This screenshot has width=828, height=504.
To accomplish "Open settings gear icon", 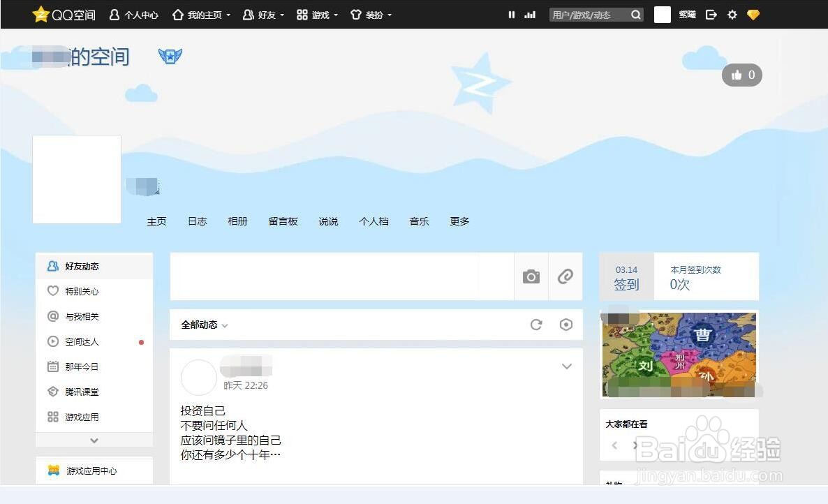I will tap(732, 15).
